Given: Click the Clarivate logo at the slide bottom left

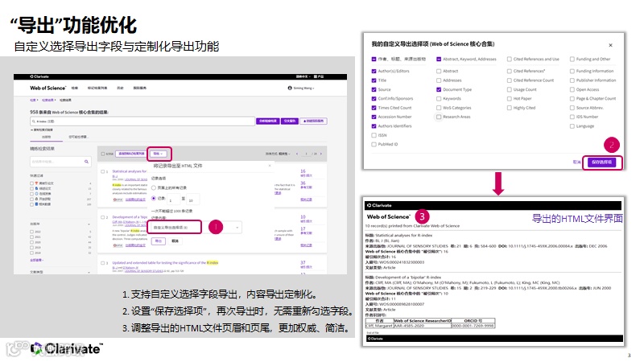Looking at the screenshot, I should [x=67, y=349].
